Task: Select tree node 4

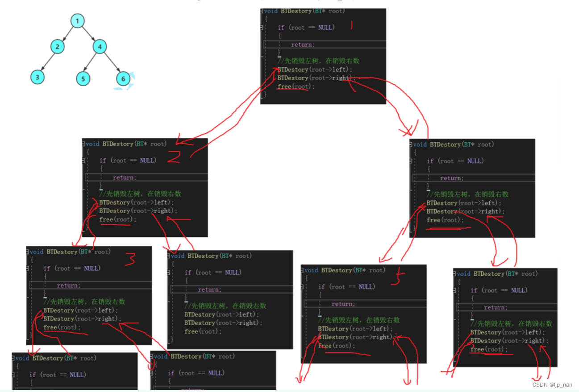Action: tap(100, 46)
